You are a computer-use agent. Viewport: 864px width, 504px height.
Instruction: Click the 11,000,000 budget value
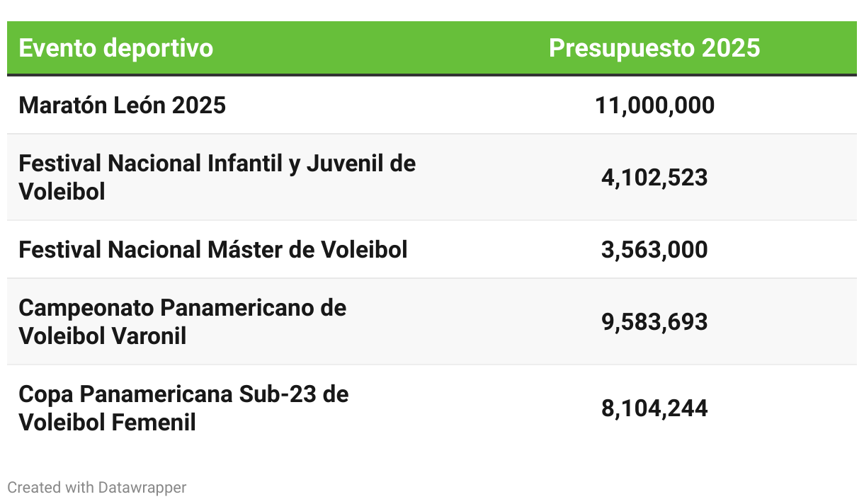click(654, 105)
